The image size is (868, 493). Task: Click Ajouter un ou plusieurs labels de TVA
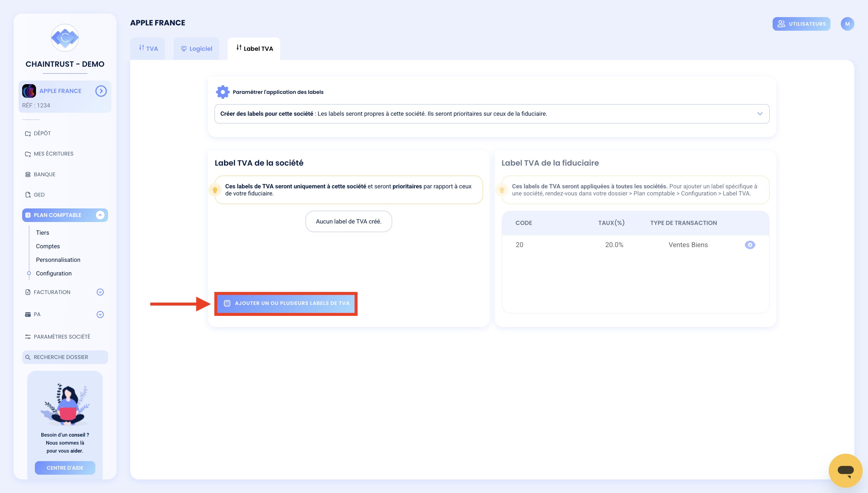click(x=286, y=303)
